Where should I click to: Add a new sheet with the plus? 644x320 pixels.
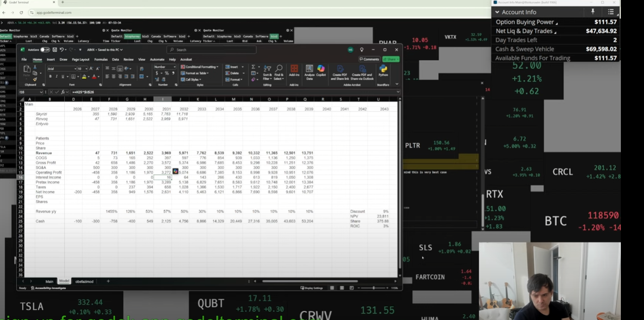tap(108, 281)
